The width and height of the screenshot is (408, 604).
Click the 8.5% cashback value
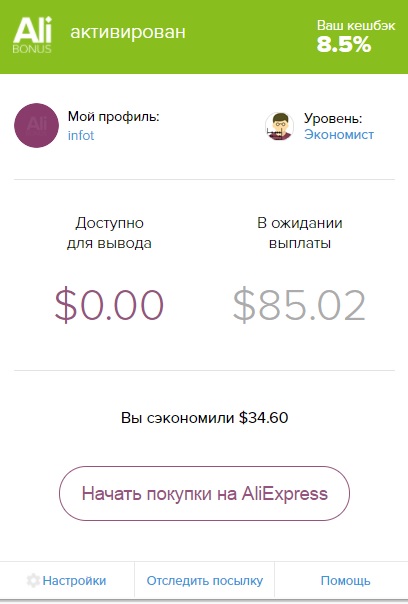tap(344, 44)
